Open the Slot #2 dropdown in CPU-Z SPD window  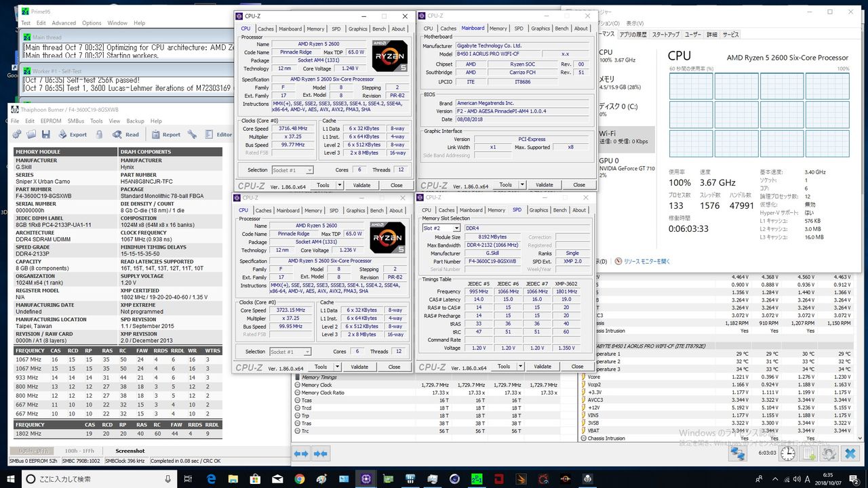click(441, 228)
